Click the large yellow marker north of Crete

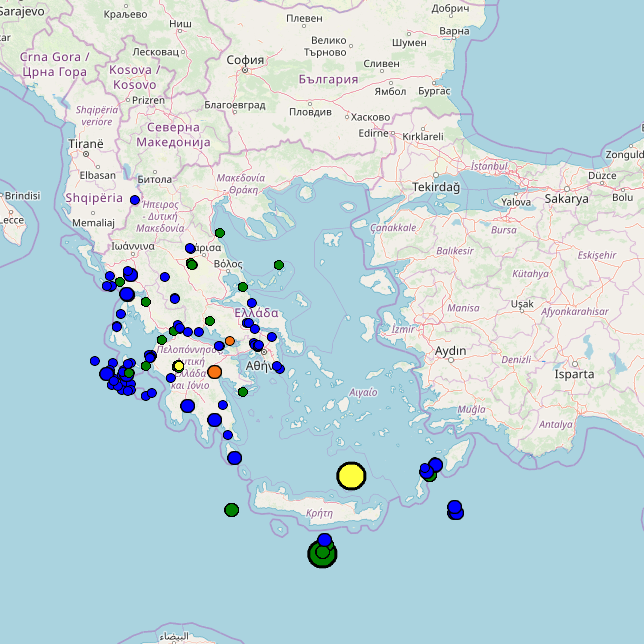[351, 476]
